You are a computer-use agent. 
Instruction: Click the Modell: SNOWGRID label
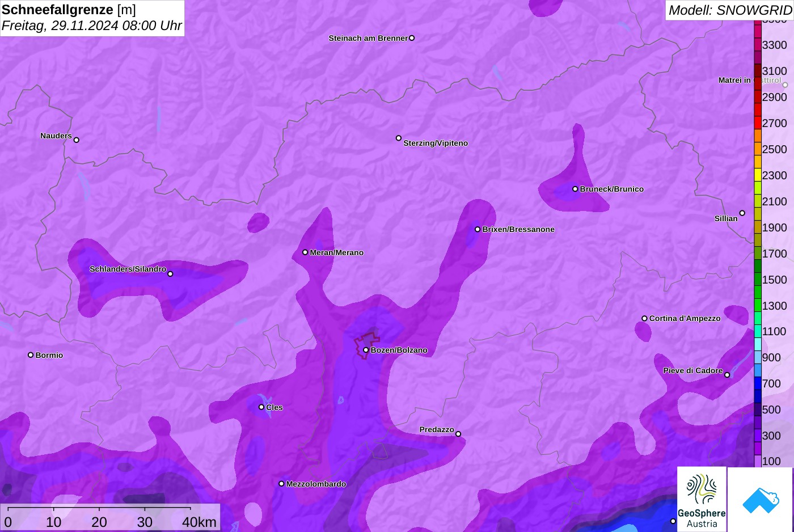(730, 10)
